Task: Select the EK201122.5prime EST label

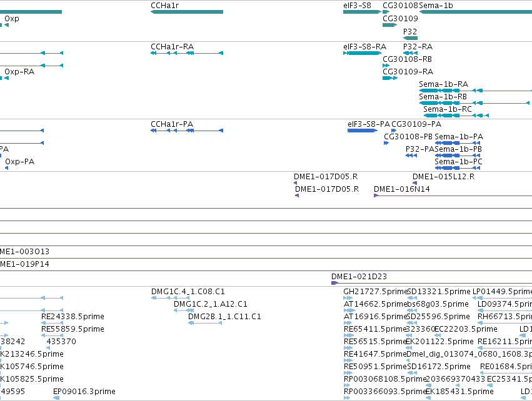Action: tap(439, 342)
